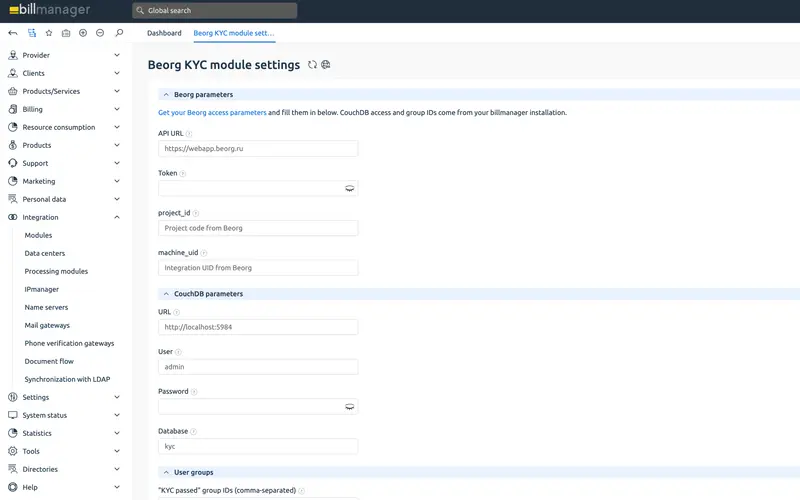The width and height of the screenshot is (800, 500).
Task: Click into the Database field
Action: pos(258,446)
